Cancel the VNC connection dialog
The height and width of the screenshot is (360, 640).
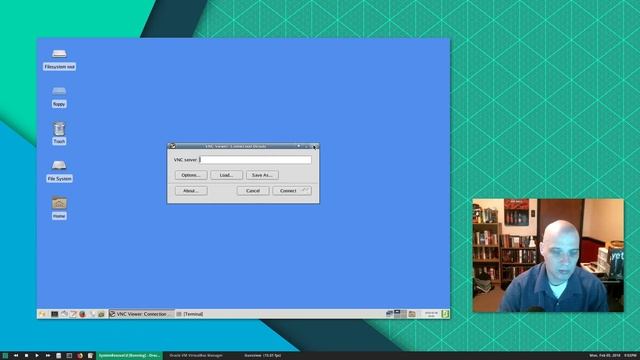[x=253, y=191]
